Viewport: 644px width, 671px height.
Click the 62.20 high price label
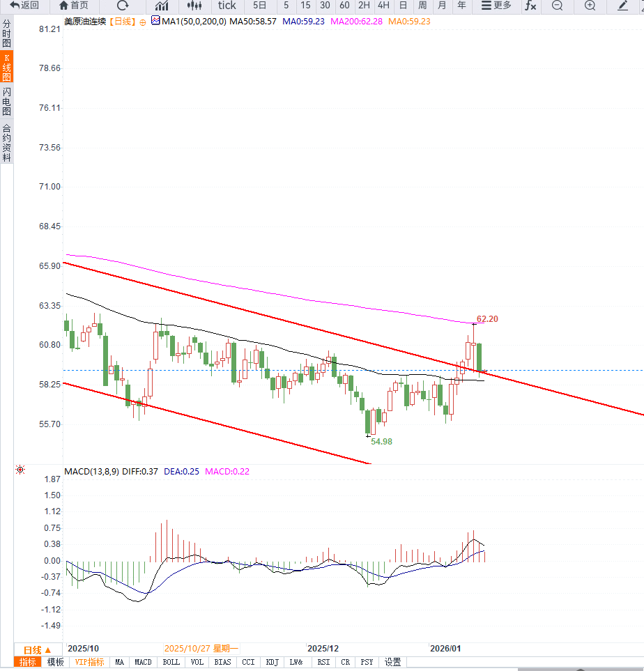point(487,319)
